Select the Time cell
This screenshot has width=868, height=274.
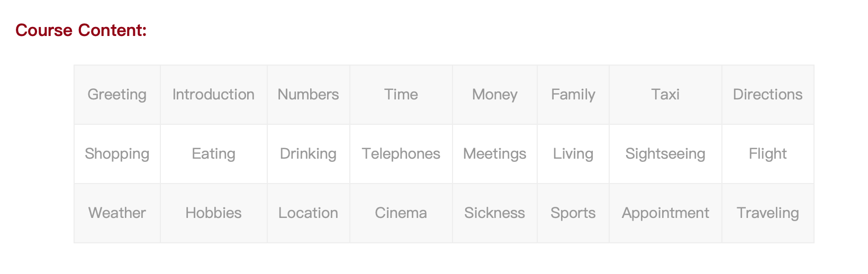coord(401,95)
